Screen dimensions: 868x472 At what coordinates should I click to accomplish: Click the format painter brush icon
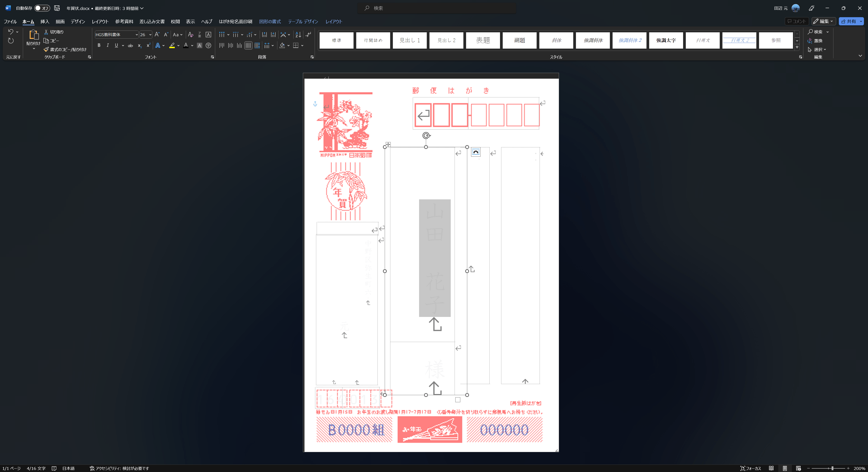click(x=47, y=50)
